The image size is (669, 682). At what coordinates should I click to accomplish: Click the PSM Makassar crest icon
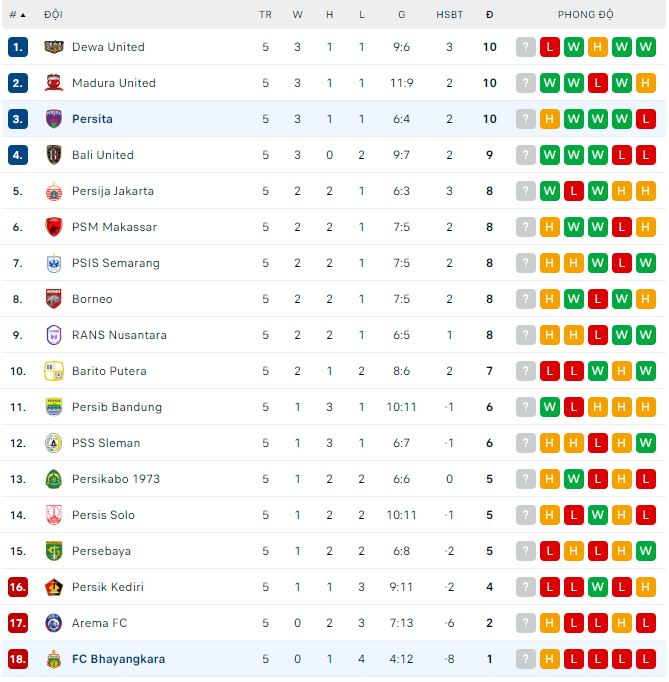point(54,227)
